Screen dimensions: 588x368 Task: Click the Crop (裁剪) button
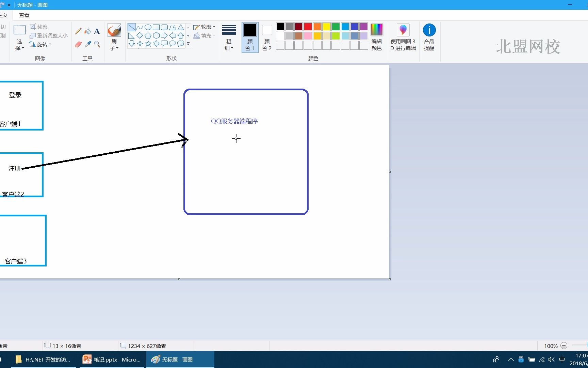point(38,27)
